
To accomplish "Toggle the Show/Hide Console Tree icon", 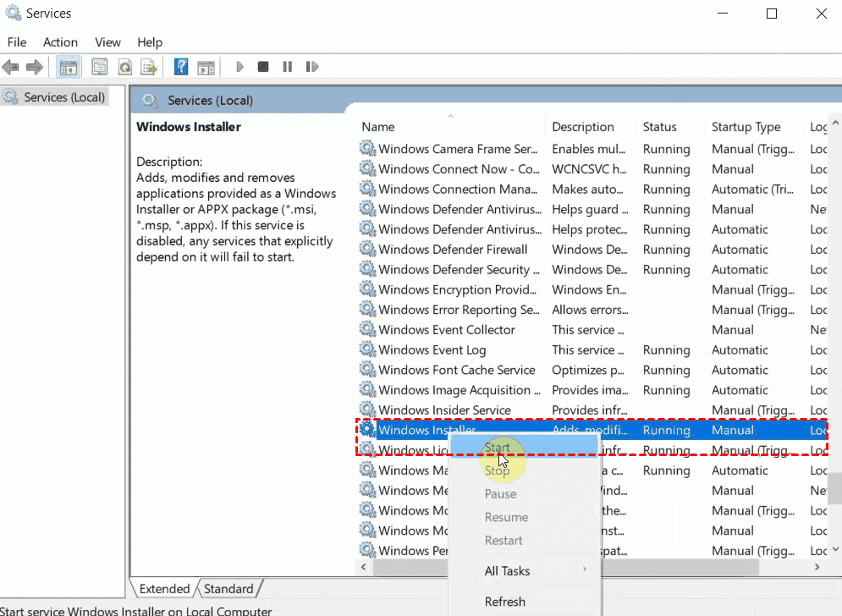I will coord(69,67).
